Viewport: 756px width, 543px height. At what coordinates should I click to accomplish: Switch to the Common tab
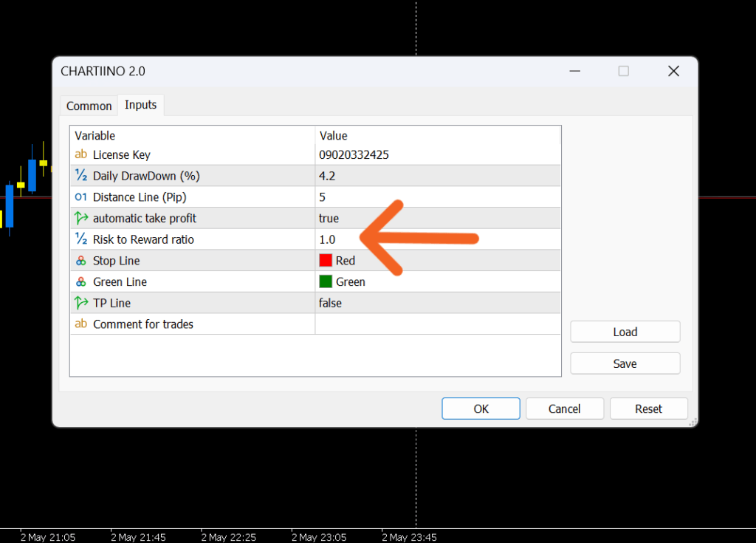pos(89,106)
